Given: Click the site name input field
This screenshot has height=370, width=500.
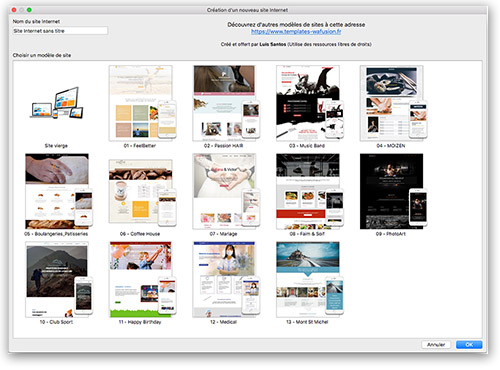Looking at the screenshot, I should point(60,31).
